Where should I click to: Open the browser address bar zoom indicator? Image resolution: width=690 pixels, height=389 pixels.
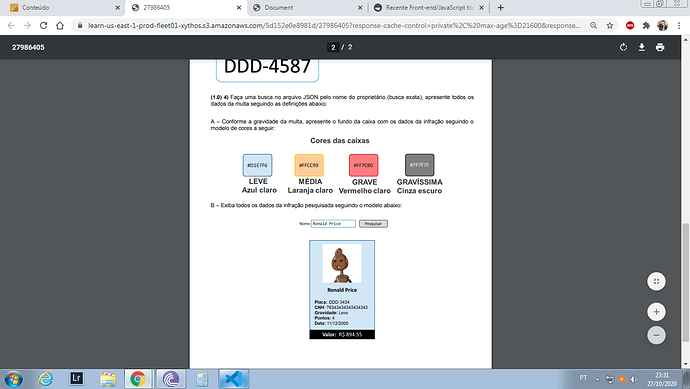point(594,26)
